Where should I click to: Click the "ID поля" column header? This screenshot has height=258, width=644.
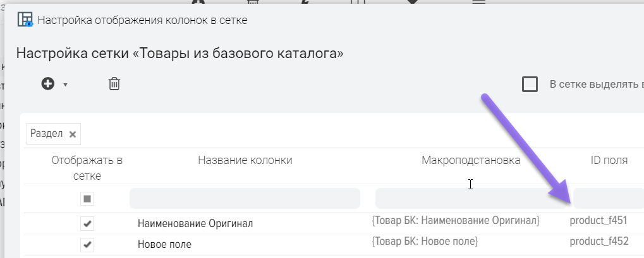coord(604,160)
